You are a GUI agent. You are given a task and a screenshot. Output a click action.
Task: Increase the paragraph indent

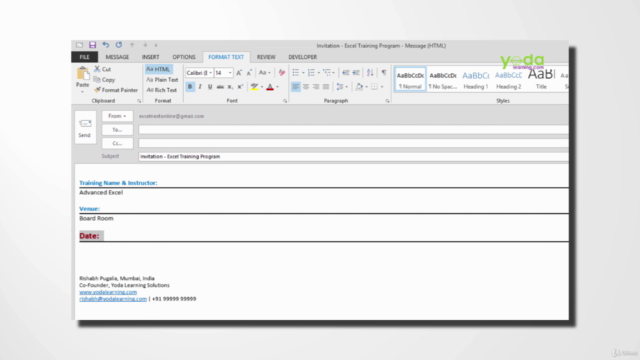(x=356, y=73)
